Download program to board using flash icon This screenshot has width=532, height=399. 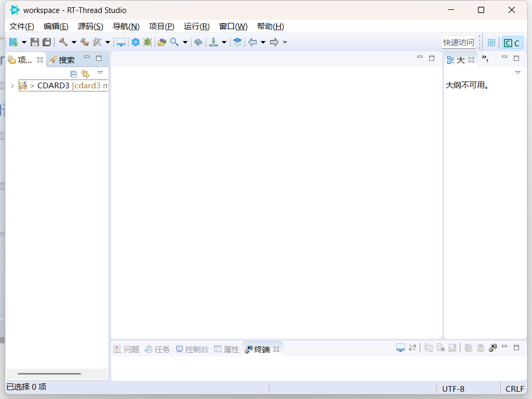tap(215, 42)
